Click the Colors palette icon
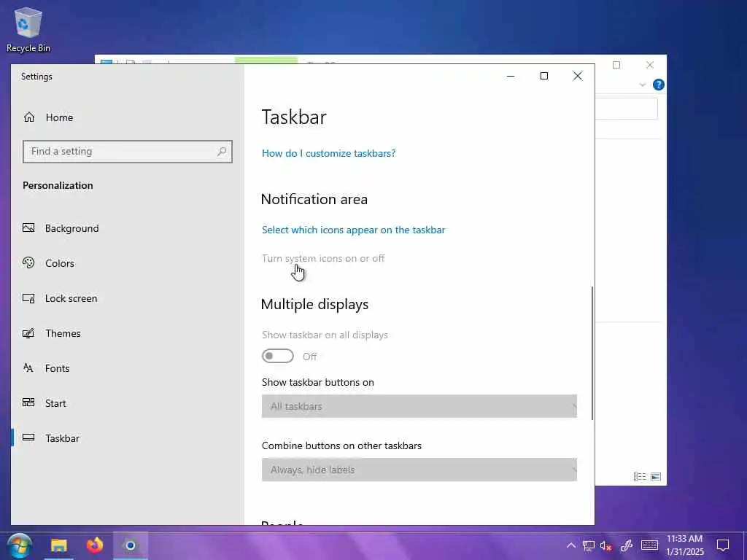This screenshot has height=560, width=747. click(28, 262)
